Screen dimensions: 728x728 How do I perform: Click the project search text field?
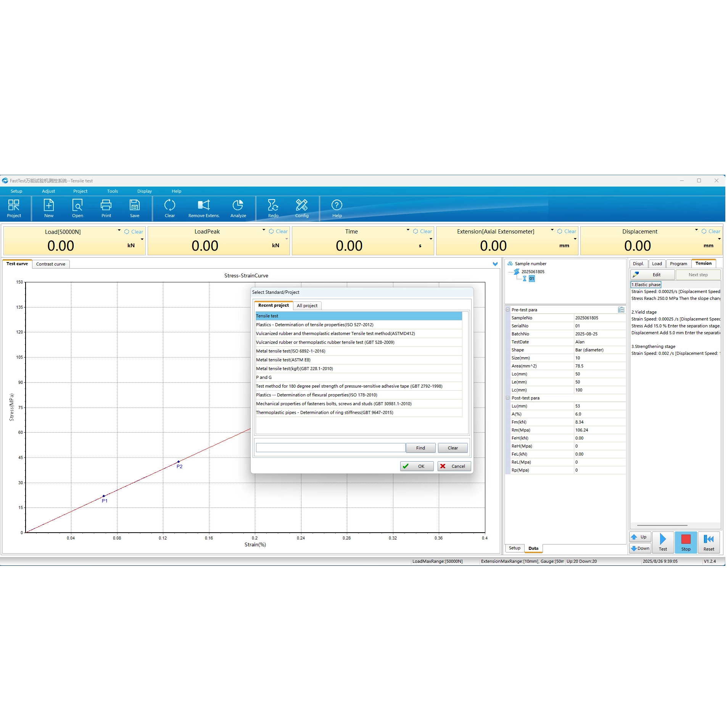click(x=330, y=448)
